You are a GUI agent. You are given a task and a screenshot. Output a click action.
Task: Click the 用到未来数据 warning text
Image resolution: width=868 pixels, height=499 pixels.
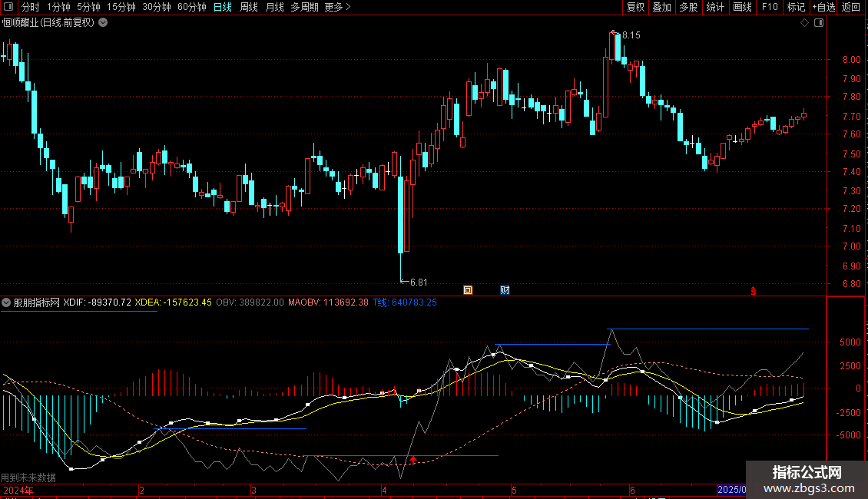(x=28, y=478)
